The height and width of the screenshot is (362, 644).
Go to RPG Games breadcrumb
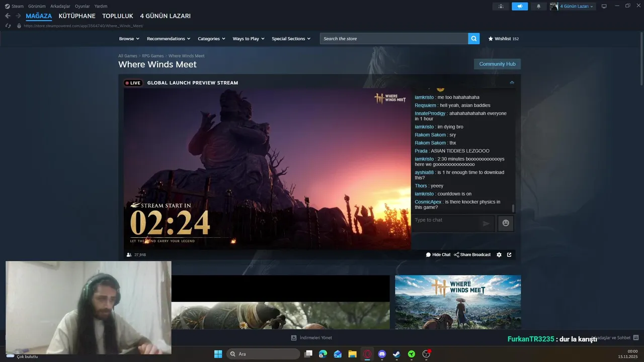(153, 56)
